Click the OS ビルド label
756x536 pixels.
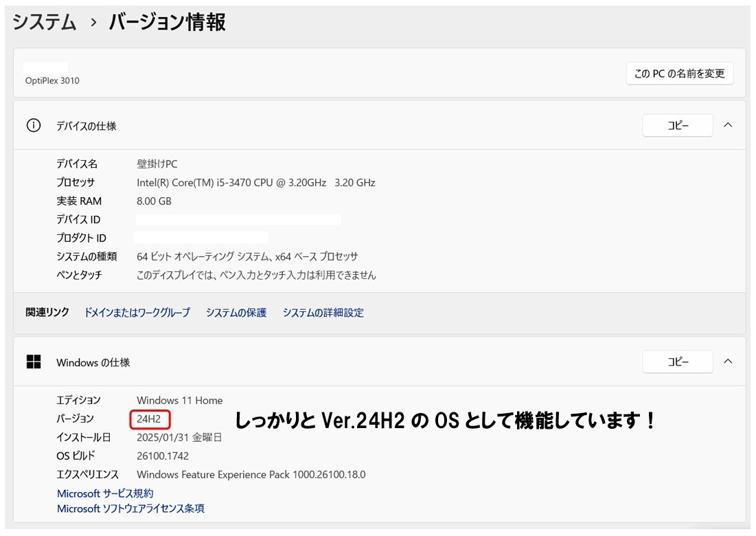(76, 456)
